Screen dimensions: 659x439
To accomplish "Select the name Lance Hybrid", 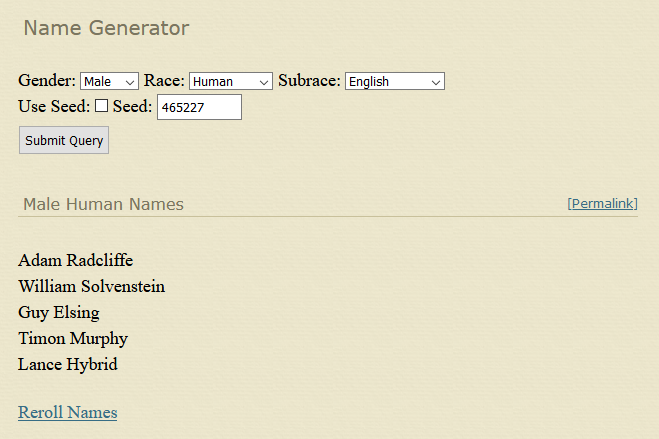I will (x=67, y=365).
